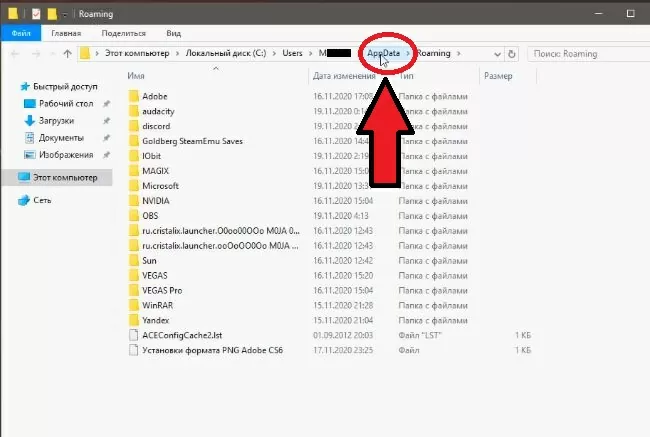Sort by the Имя column header
Image resolution: width=650 pixels, height=437 pixels.
pos(137,75)
